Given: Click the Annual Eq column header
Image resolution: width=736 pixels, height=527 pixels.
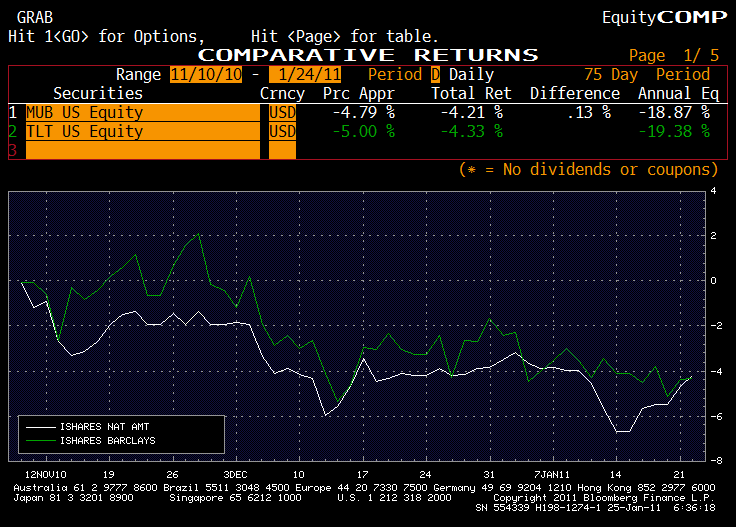Looking at the screenshot, I should tap(678, 94).
